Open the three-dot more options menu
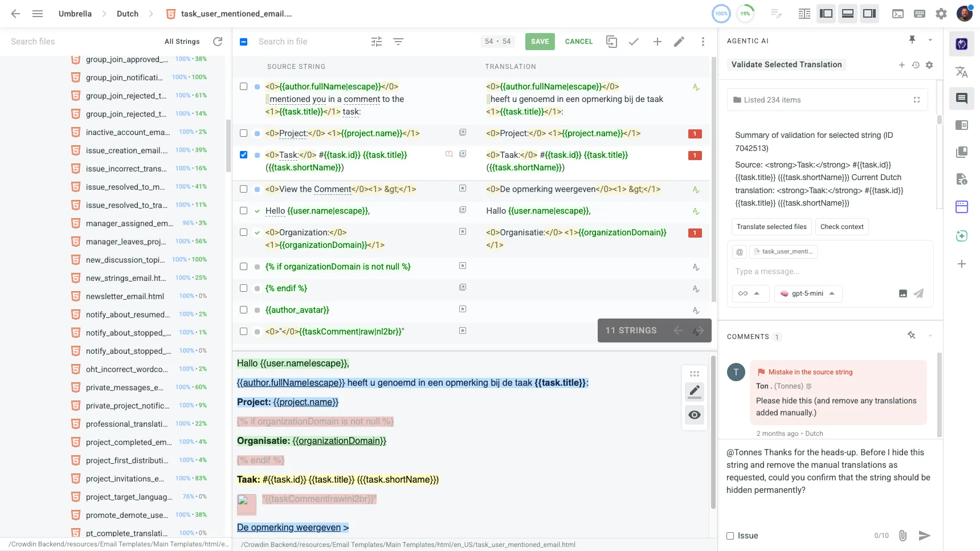980x551 pixels. click(703, 42)
